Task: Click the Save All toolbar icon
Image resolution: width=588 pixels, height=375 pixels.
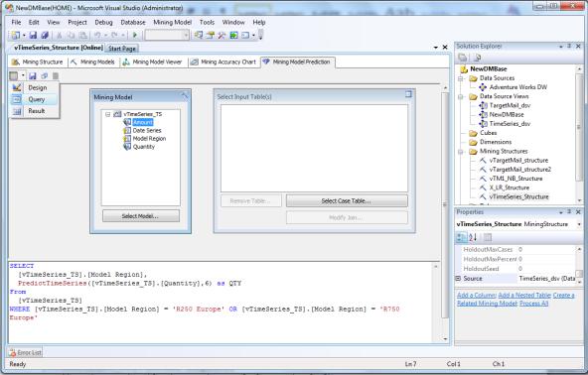Action: (45, 35)
